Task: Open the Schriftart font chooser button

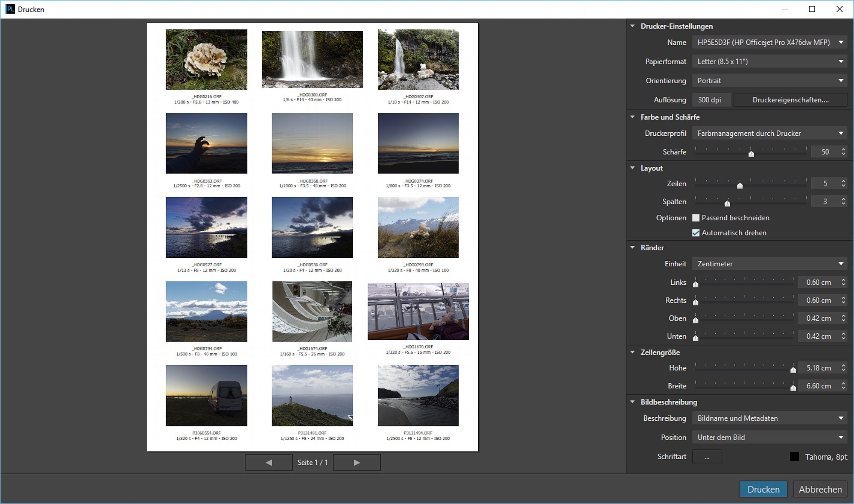Action: tap(707, 457)
